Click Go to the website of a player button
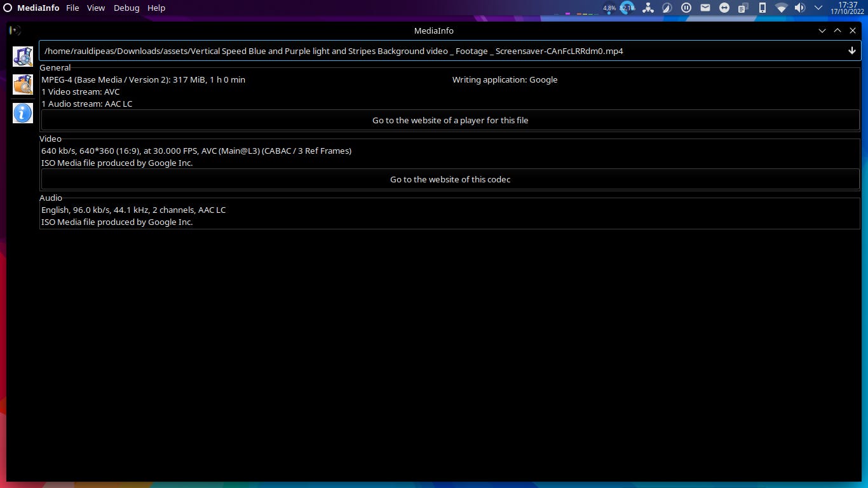Screen dimensions: 868x488 pos(450,120)
